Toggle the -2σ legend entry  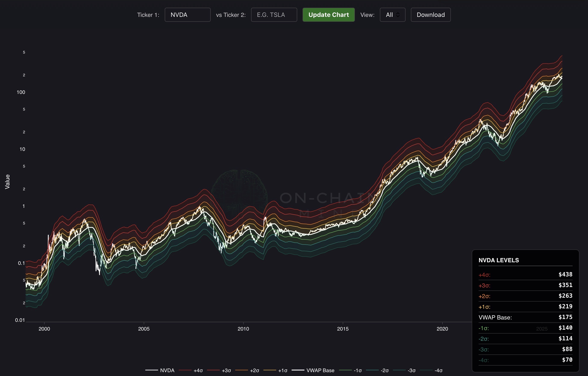(x=384, y=370)
